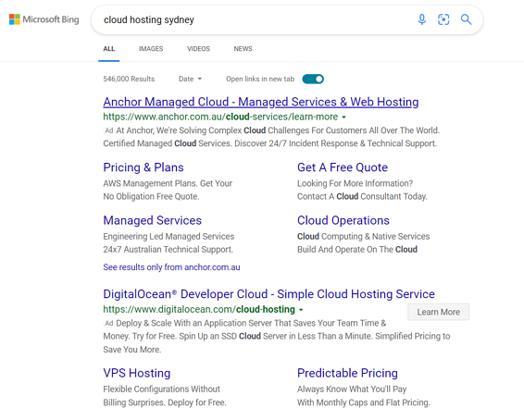Click 'Engineering Led Managed Services' text
524x420 pixels.
click(x=168, y=237)
